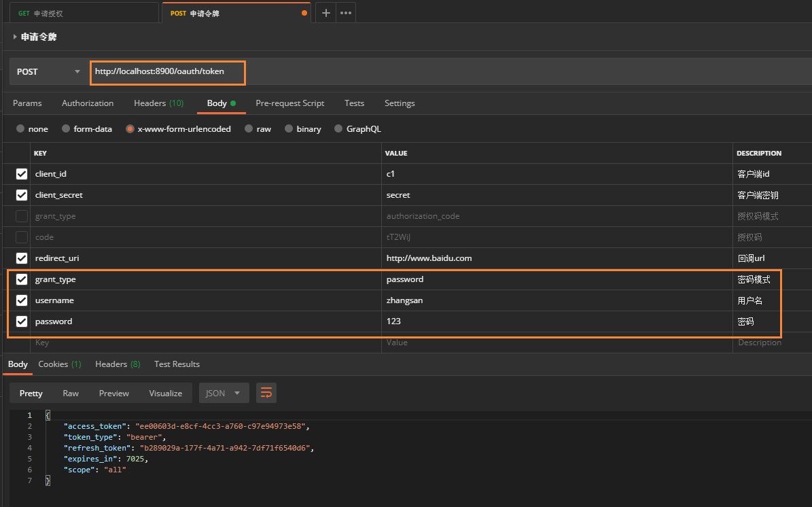The image size is (812, 507).
Task: Switch response view to Pretty
Action: tap(31, 393)
